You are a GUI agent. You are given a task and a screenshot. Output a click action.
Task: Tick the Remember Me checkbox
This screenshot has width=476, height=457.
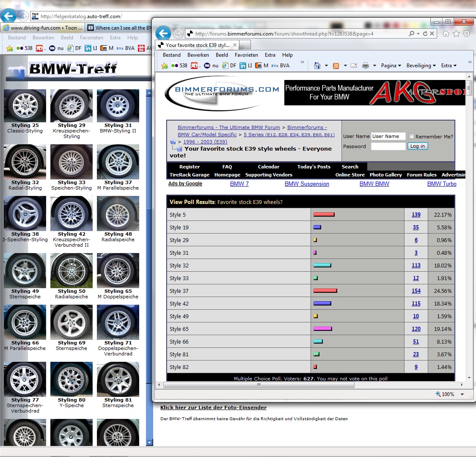point(411,136)
